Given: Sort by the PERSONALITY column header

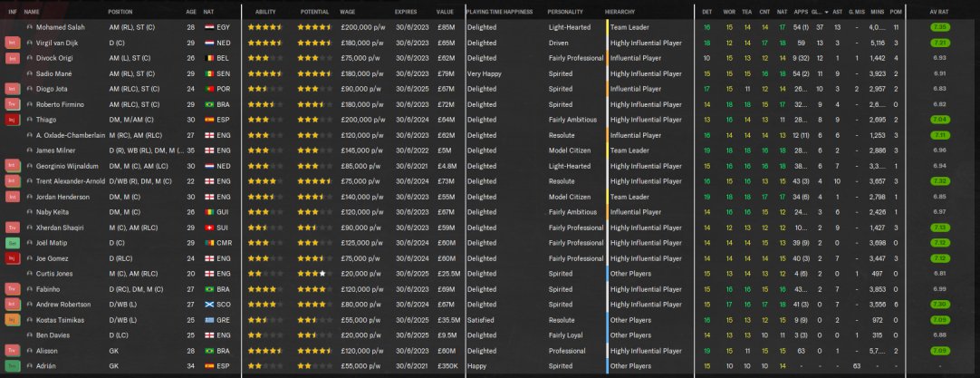Looking at the screenshot, I should [x=565, y=12].
